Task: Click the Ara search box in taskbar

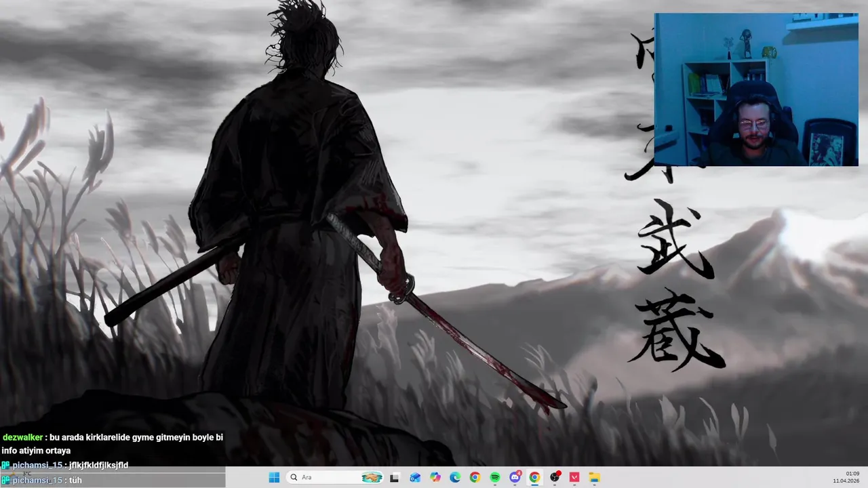Action: tap(336, 477)
